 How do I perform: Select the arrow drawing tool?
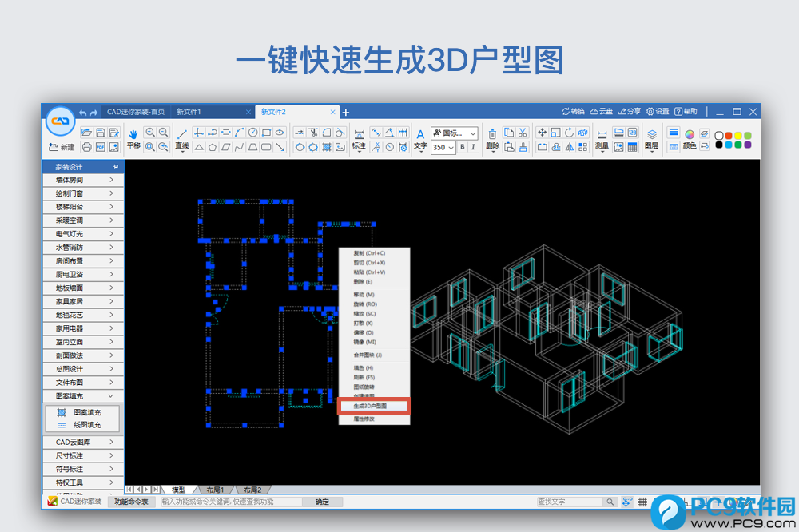click(280, 147)
